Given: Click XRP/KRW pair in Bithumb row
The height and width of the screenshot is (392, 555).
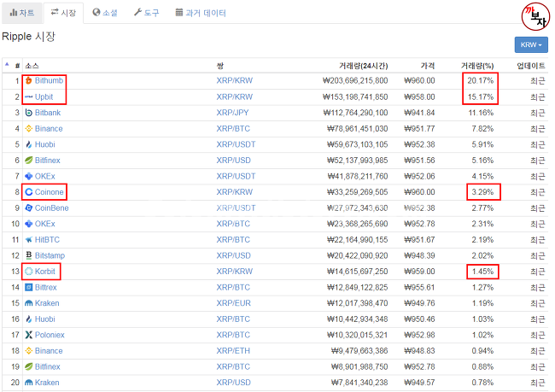Looking at the screenshot, I should coord(234,81).
